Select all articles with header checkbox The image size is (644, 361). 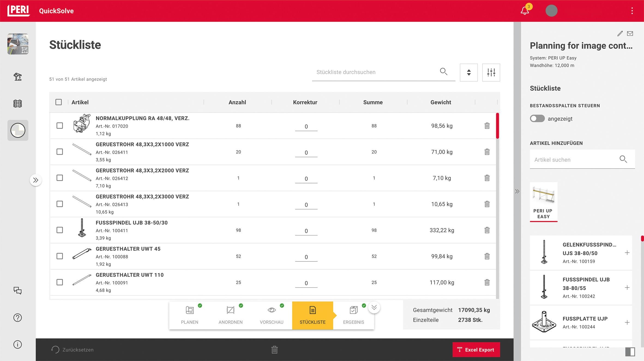[59, 102]
